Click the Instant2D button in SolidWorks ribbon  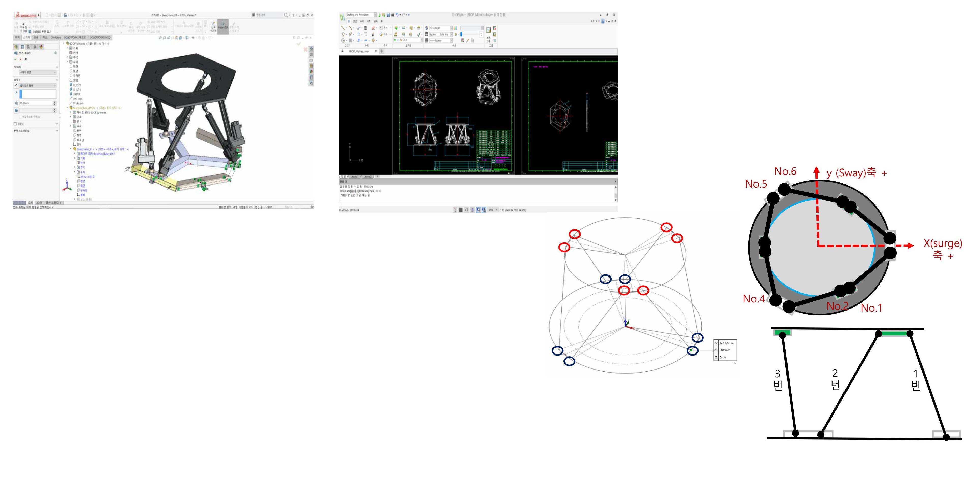[222, 26]
